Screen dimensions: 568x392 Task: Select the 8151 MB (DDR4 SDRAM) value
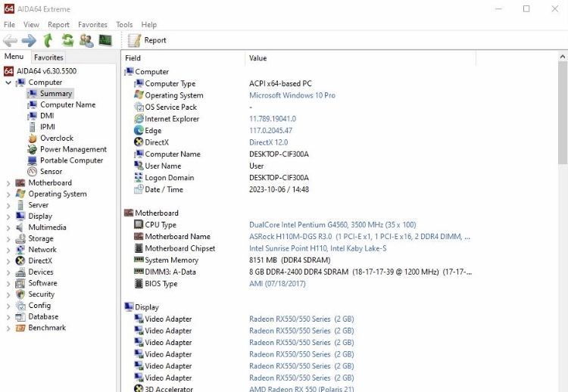tap(289, 260)
